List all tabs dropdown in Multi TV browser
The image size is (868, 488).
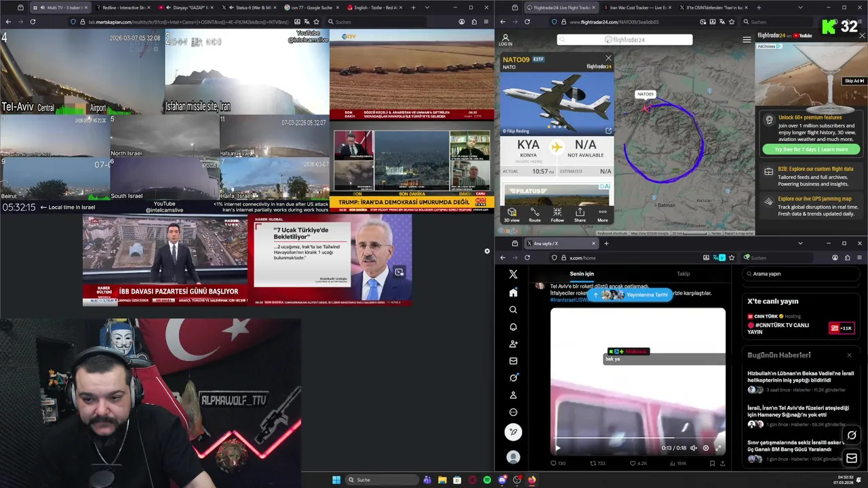coord(427,7)
